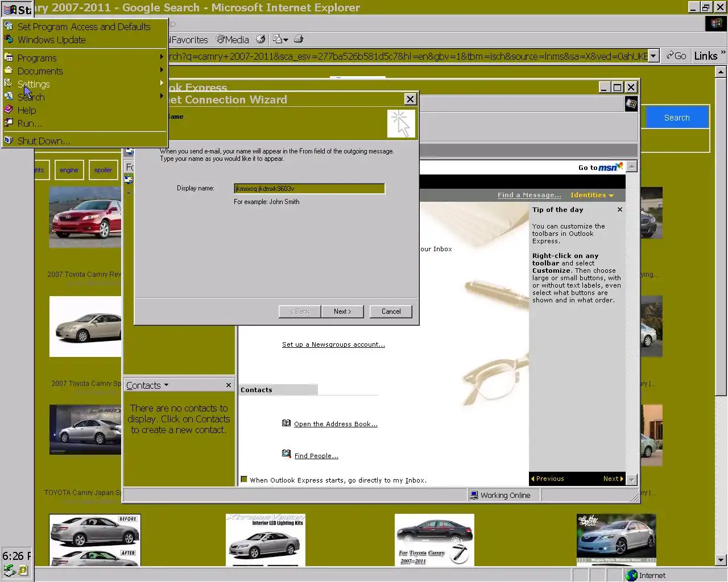Screen dimensions: 728x582
Task: Click the red Toyota Camry thumbnail
Action: [x=85, y=217]
